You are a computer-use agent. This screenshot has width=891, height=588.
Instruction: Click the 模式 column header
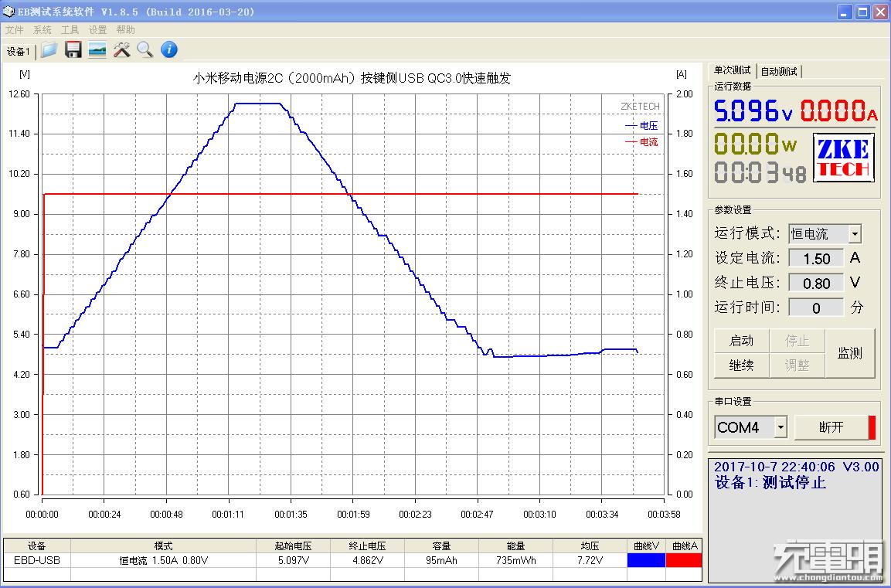(x=163, y=546)
